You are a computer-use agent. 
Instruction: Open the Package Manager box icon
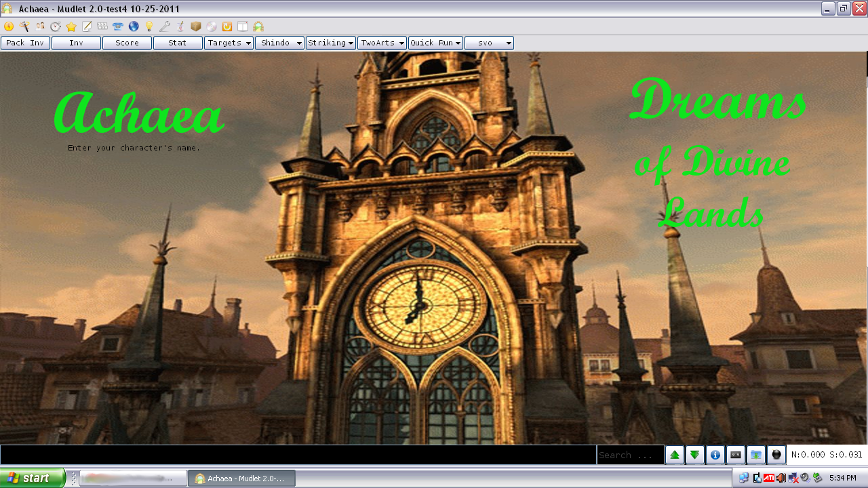[196, 26]
